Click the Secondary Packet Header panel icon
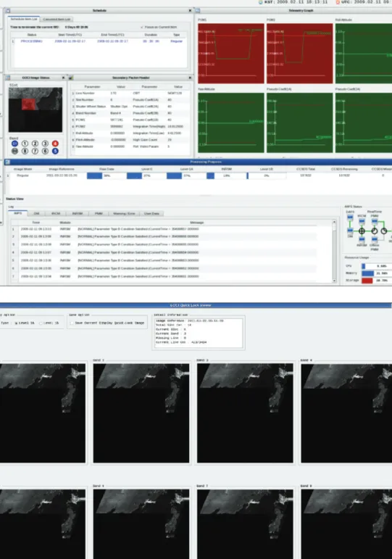392x559 pixels. tap(71, 78)
